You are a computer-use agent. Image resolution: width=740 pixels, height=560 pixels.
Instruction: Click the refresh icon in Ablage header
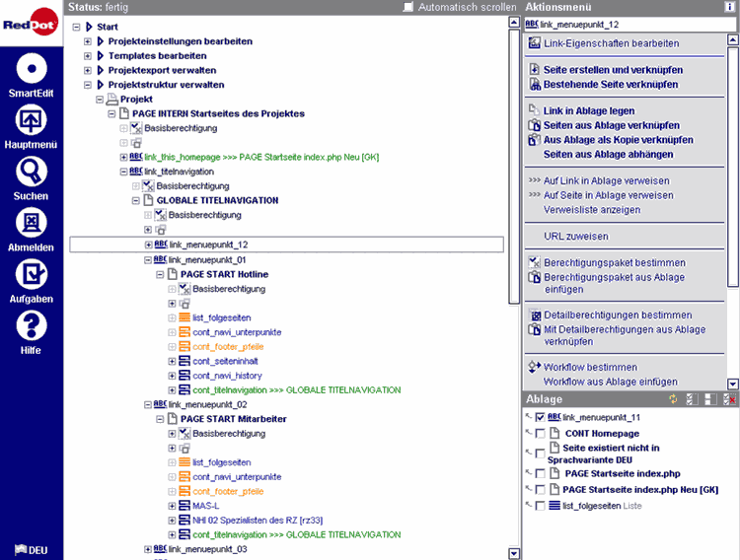(674, 399)
